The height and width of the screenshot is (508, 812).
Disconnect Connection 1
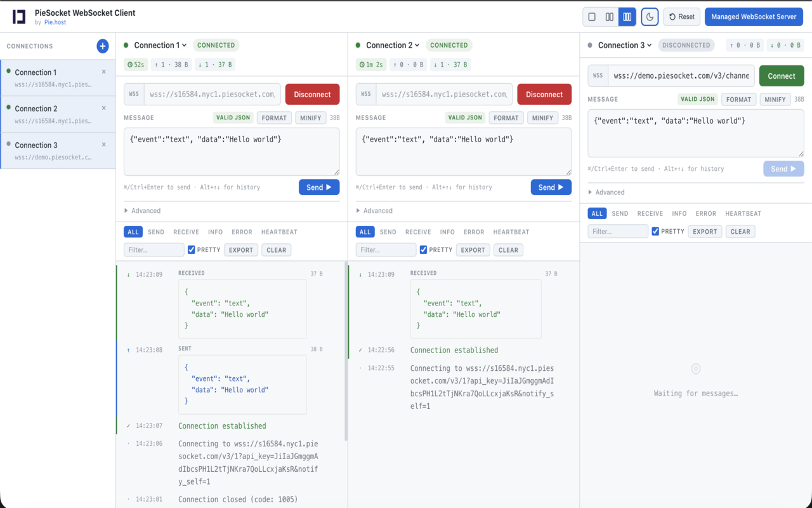point(312,94)
